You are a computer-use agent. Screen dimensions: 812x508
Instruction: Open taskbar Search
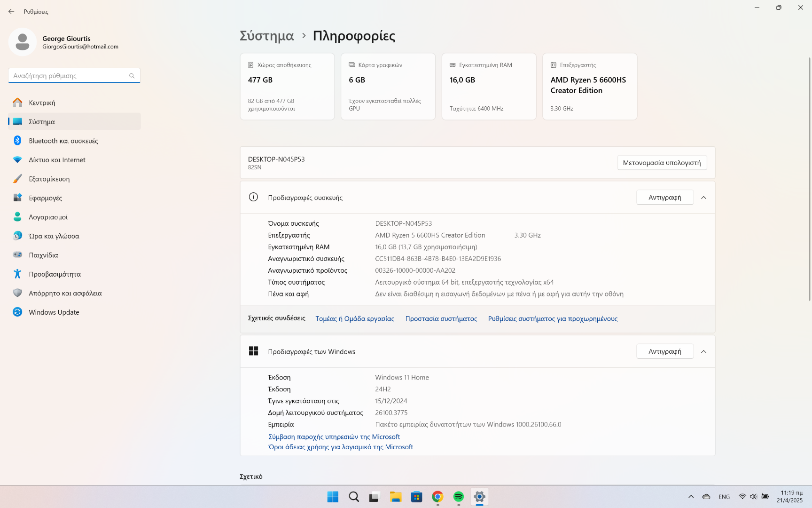click(354, 497)
